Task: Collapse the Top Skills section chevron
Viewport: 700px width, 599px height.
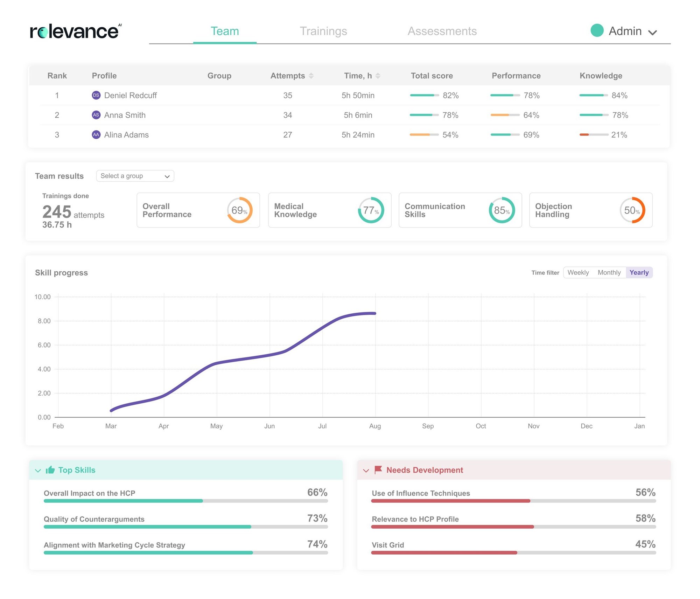Action: pos(38,471)
